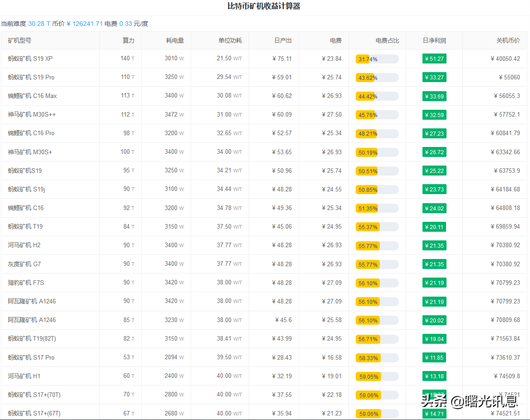Click daily output ¥ 45.6
The height and width of the screenshot is (420, 530).
[x=284, y=320]
